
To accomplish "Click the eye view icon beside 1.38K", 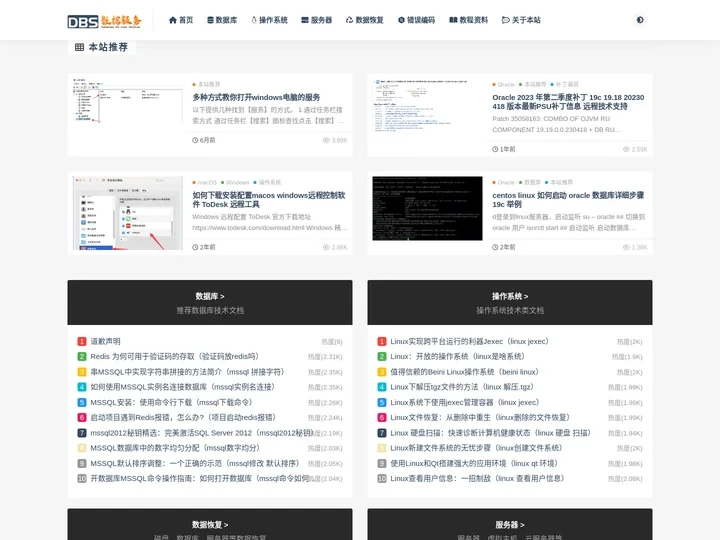I will coord(626,247).
